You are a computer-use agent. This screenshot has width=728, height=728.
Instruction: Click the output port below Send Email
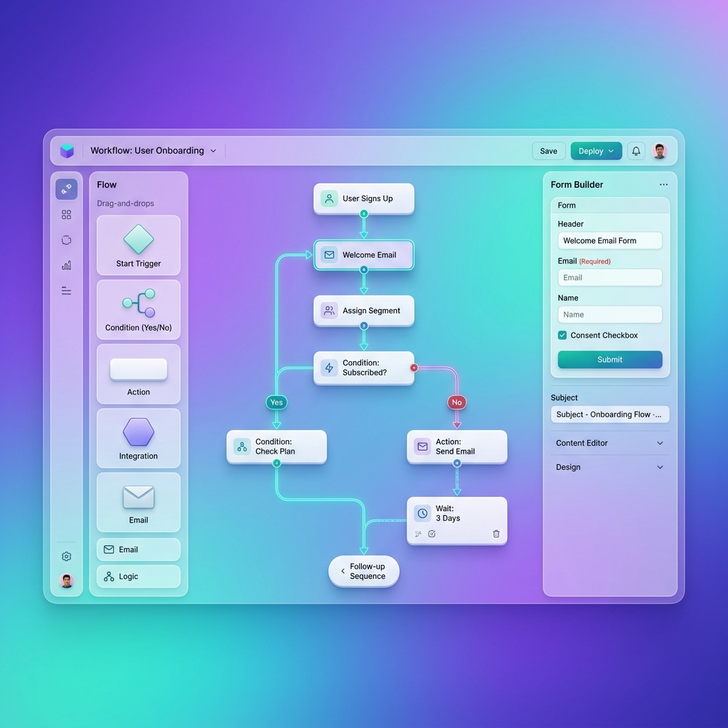457,463
